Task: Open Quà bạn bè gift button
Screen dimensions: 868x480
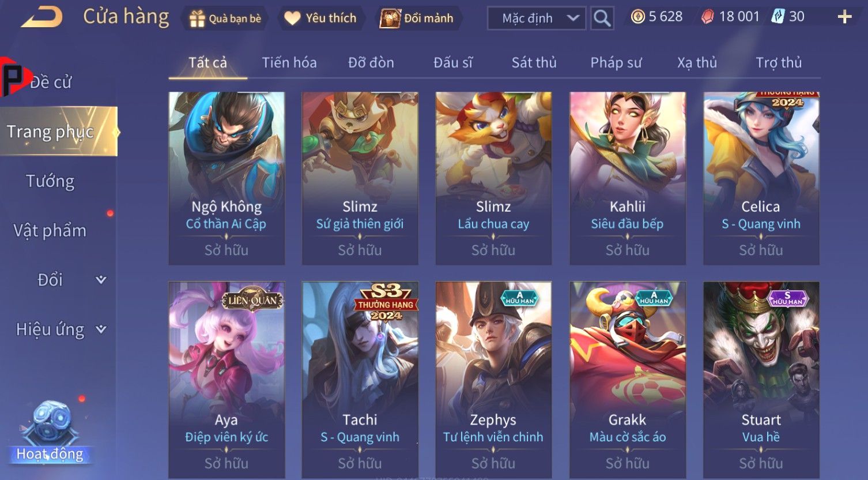Action: 225,18
